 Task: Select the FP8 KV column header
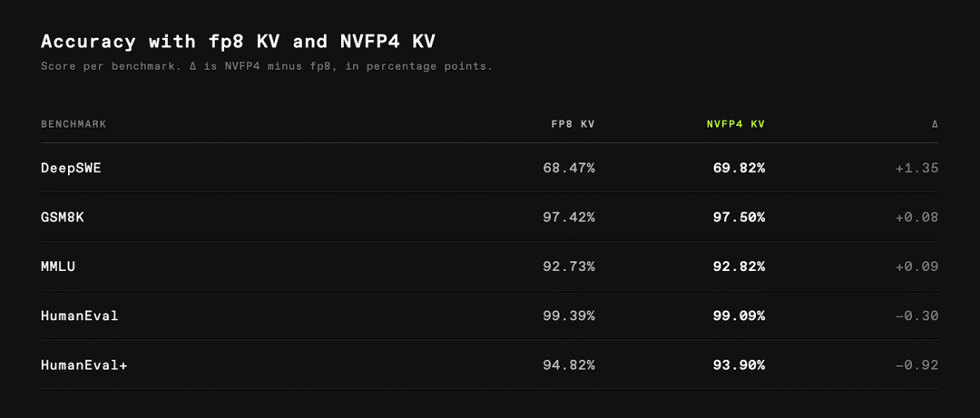pos(573,123)
